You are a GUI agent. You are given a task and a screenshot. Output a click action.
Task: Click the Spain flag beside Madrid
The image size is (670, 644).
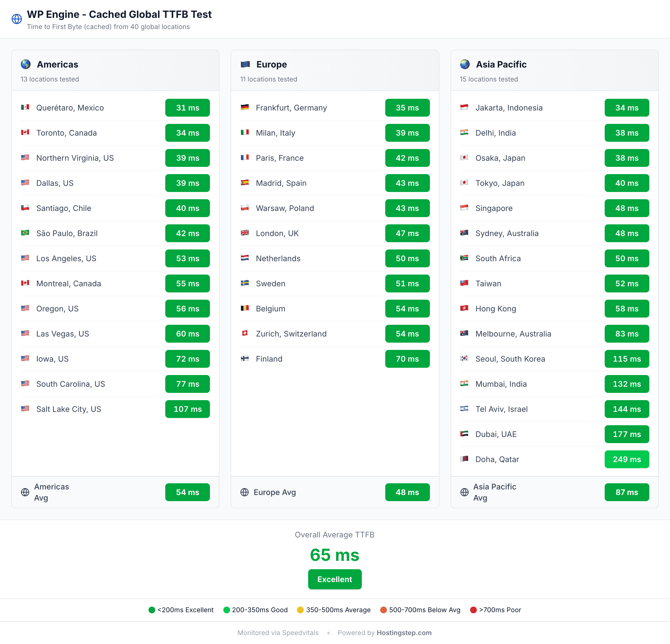[245, 183]
